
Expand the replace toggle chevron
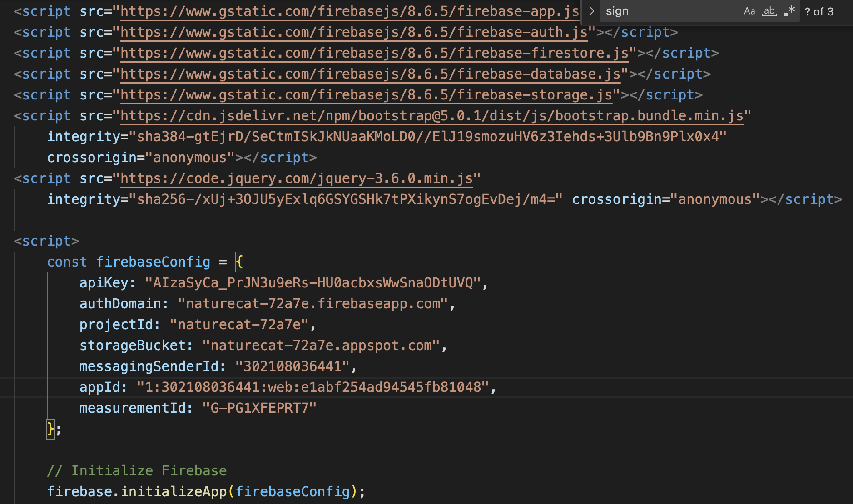pyautogui.click(x=591, y=11)
